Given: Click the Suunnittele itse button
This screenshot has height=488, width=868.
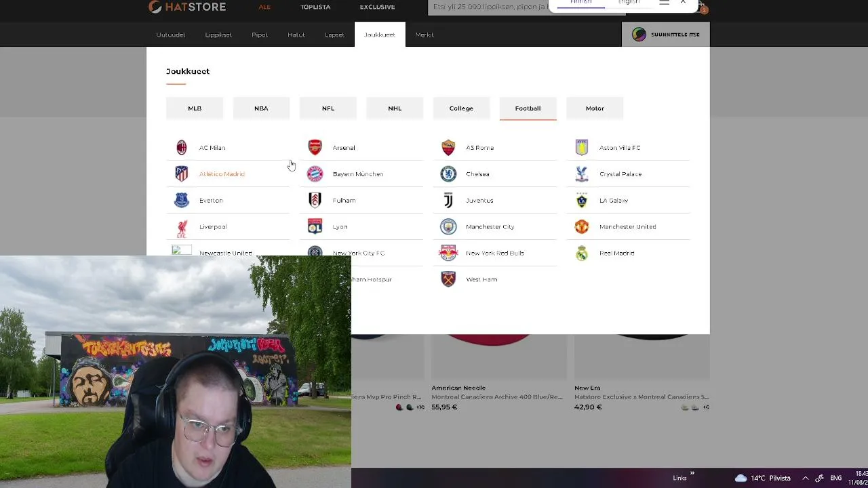Looking at the screenshot, I should point(666,35).
